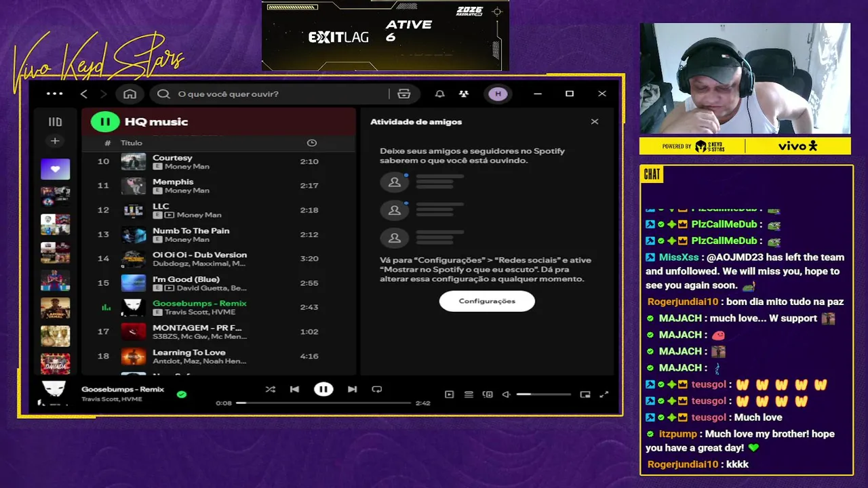868x488 pixels.
Task: Pause HQ music with green header button
Action: point(105,122)
